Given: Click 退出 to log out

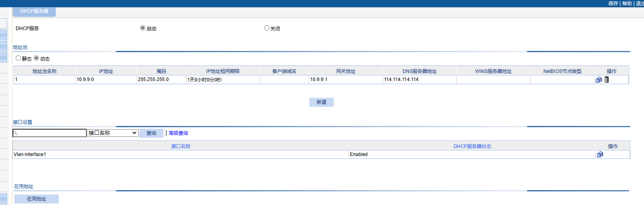Looking at the screenshot, I should (x=640, y=4).
